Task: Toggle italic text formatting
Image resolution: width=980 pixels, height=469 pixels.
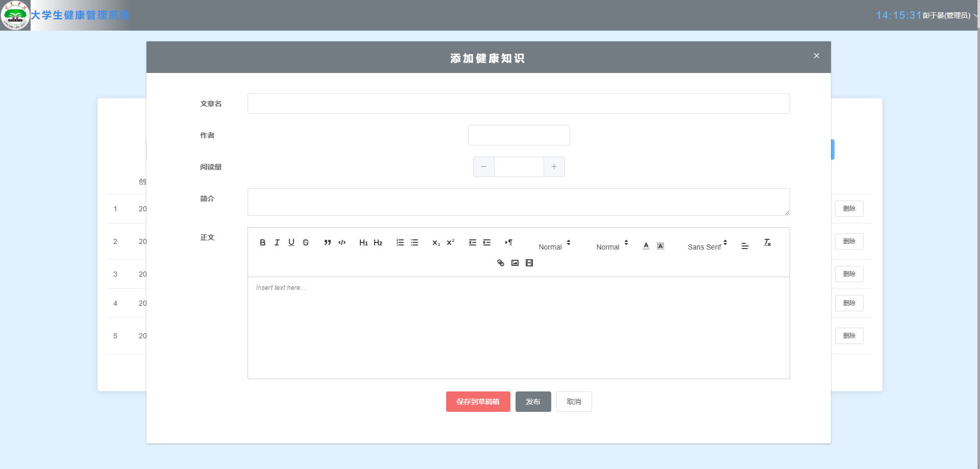Action: pyautogui.click(x=277, y=242)
